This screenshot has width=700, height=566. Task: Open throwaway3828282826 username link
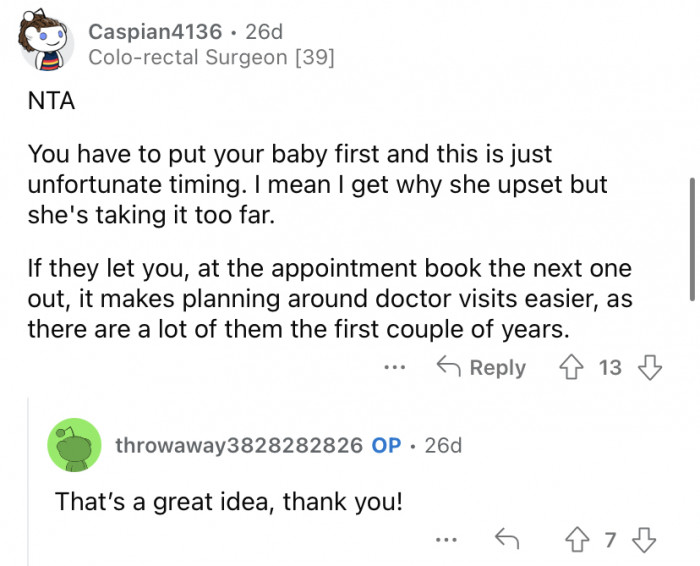tap(238, 445)
